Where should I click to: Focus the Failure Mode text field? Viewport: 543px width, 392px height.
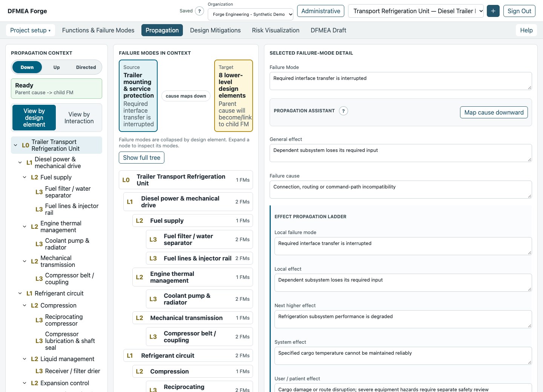pyautogui.click(x=400, y=81)
